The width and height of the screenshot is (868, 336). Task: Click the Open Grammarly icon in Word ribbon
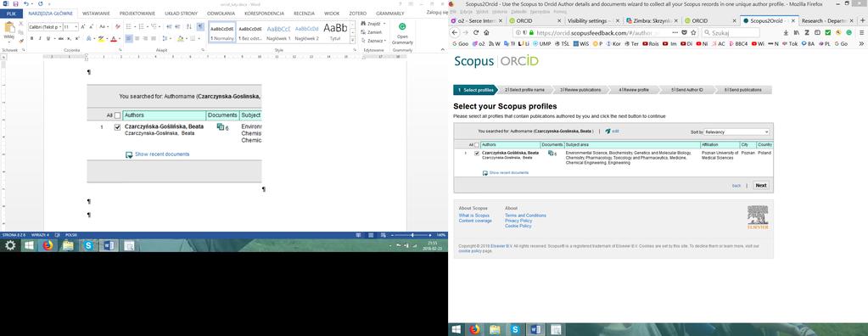click(402, 26)
